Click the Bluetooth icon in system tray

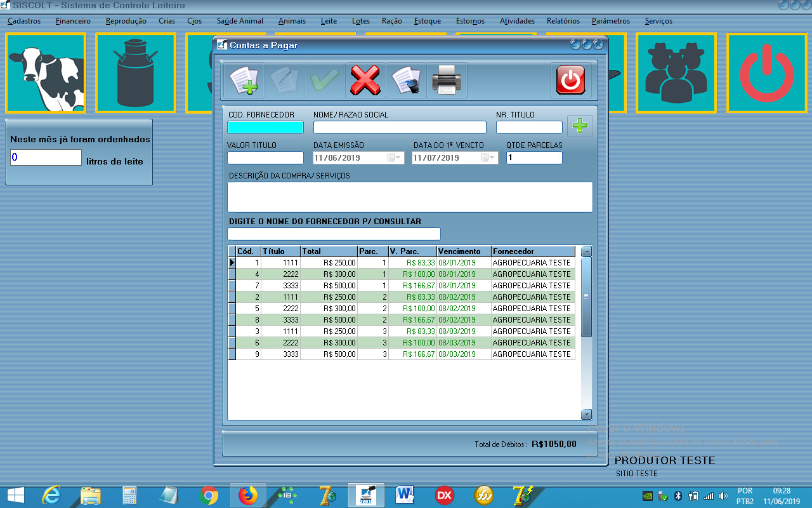pyautogui.click(x=678, y=496)
